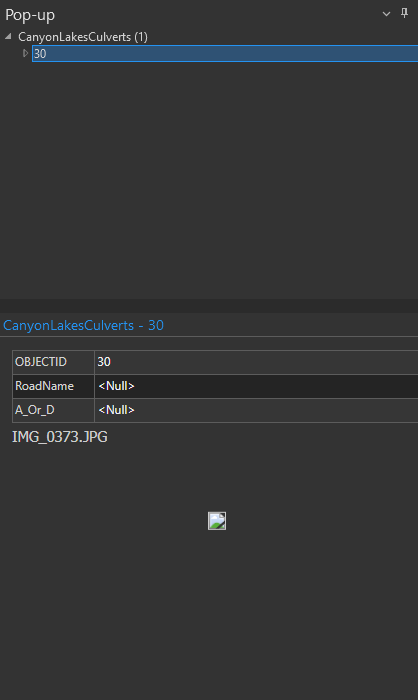Click the A_Or_D Null value cell
Viewport: 418px width, 700px height.
pyautogui.click(x=256, y=410)
